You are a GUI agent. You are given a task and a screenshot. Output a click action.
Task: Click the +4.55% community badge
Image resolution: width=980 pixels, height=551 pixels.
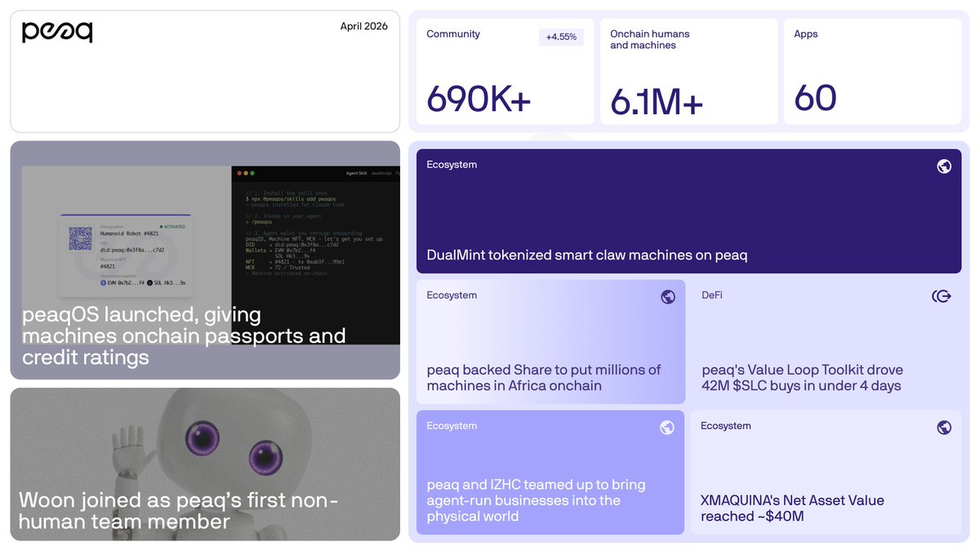click(561, 37)
